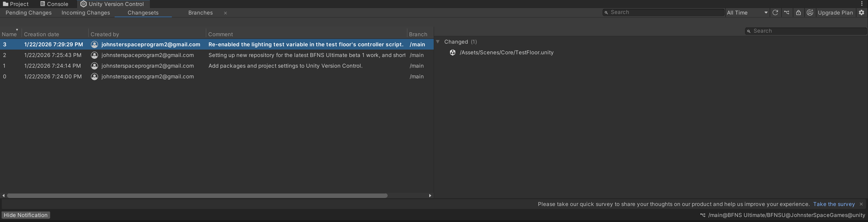The width and height of the screenshot is (868, 222).
Task: Open Version Control settings gear
Action: 861,12
